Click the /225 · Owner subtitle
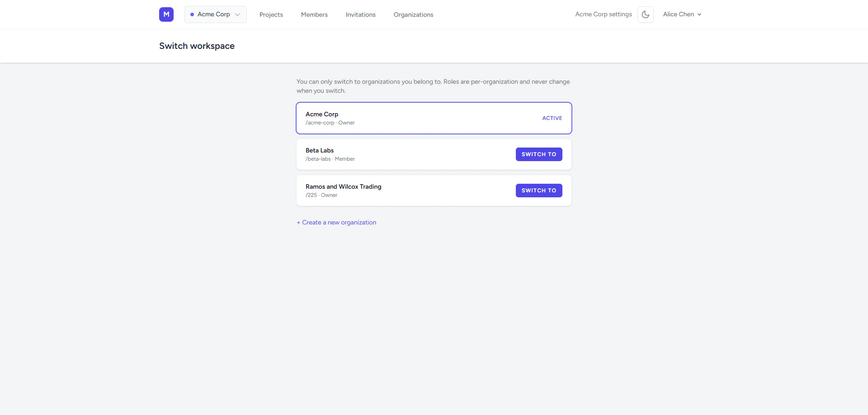 tap(321, 195)
